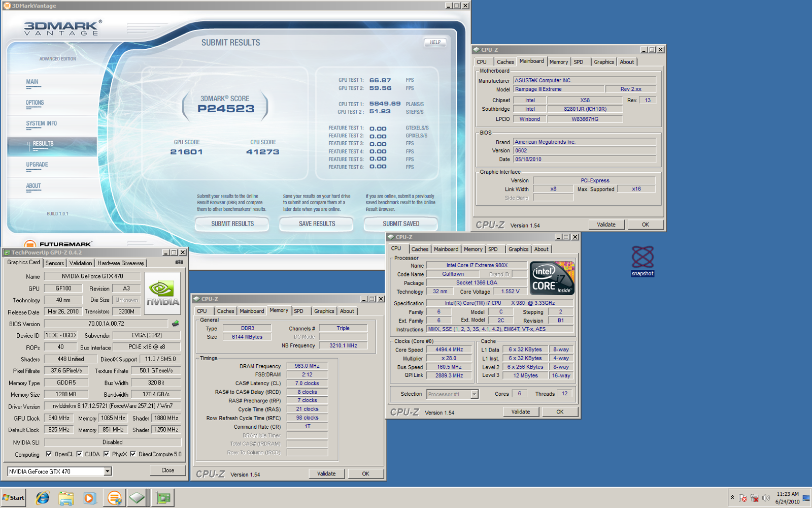Click the Core Speed value 4494.4 MHz

449,350
